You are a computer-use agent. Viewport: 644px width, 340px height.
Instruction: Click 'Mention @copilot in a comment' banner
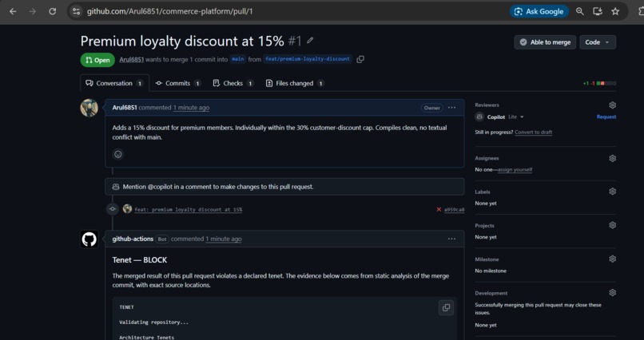click(284, 187)
